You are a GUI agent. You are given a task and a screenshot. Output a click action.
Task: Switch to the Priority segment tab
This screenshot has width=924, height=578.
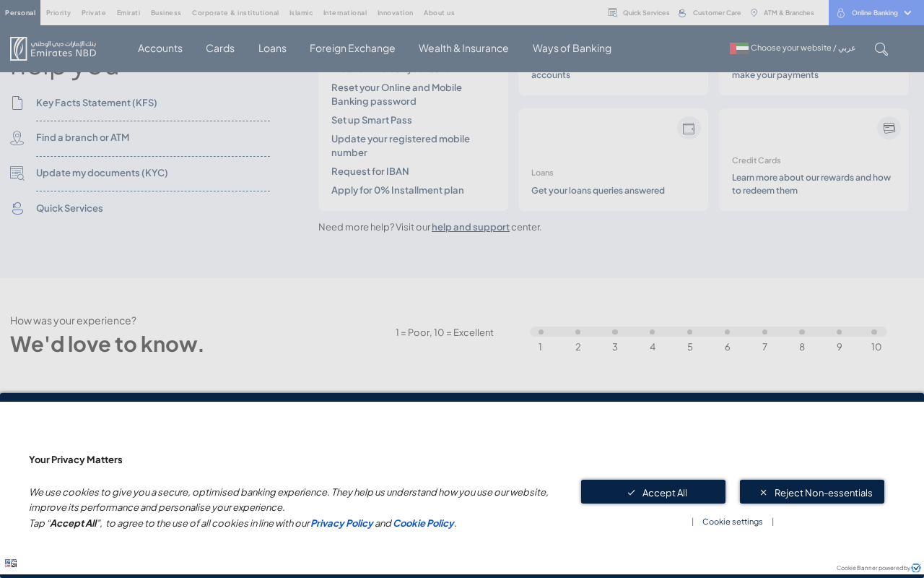(58, 13)
